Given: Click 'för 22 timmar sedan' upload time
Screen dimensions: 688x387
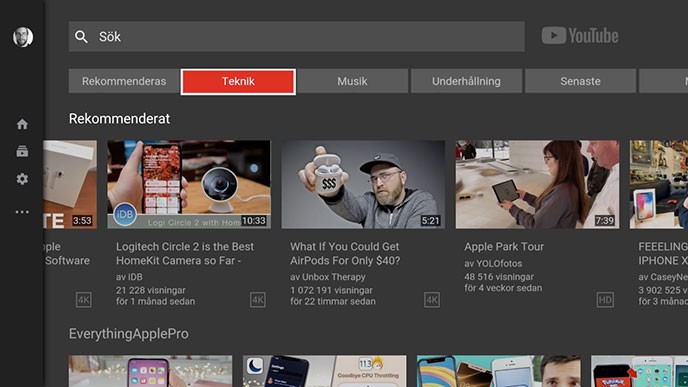Looking at the screenshot, I should [333, 302].
